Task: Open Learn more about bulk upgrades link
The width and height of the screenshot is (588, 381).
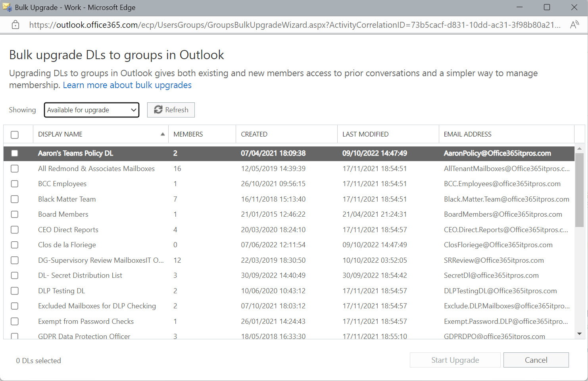Action: 127,85
